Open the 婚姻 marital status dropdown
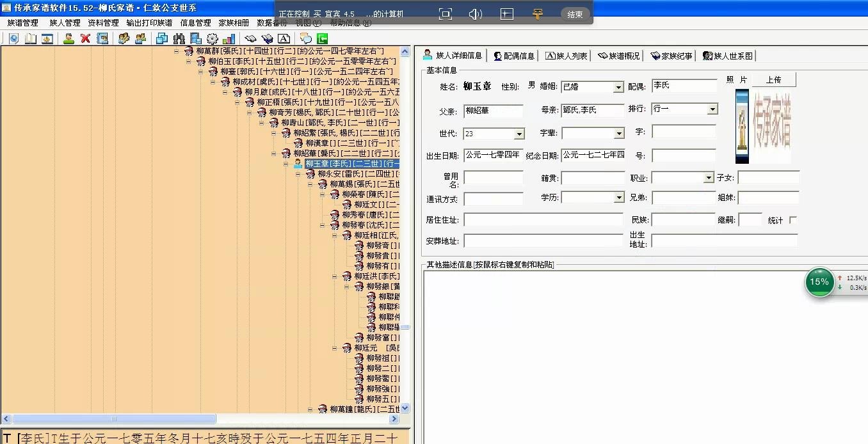The width and height of the screenshot is (868, 444). tap(618, 87)
